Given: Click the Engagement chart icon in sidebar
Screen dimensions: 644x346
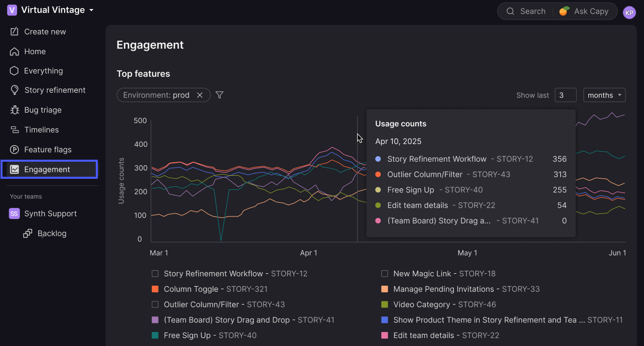Looking at the screenshot, I should coord(15,169).
